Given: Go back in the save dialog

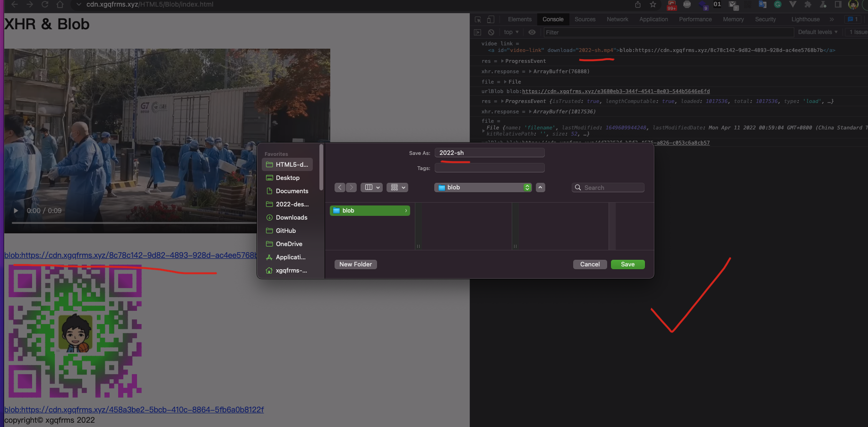Looking at the screenshot, I should pos(340,188).
